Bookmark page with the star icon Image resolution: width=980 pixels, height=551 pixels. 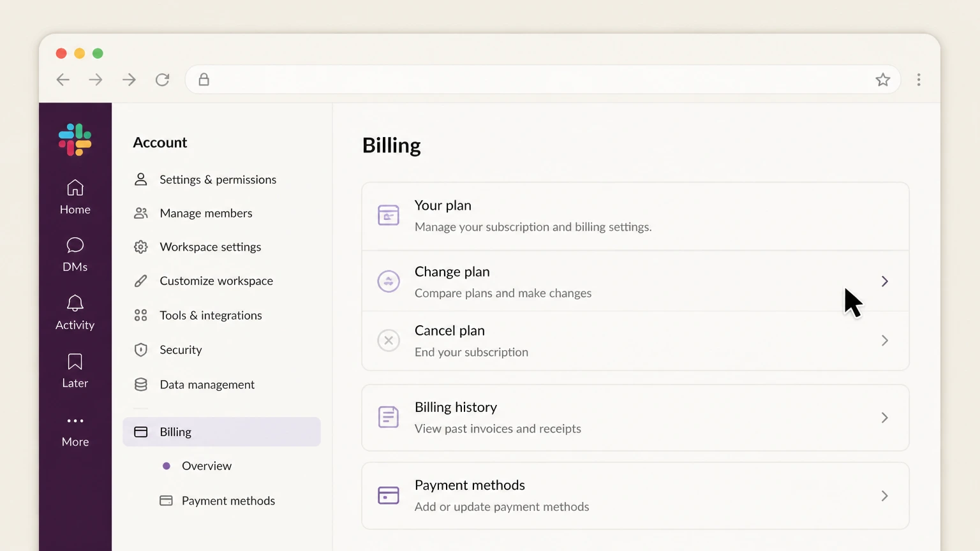(883, 80)
